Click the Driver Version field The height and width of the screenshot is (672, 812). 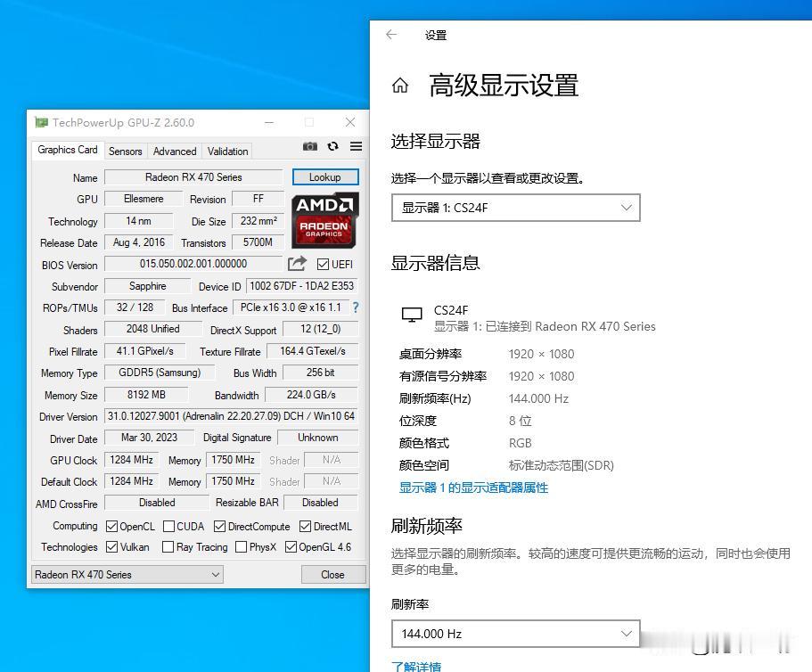(231, 416)
